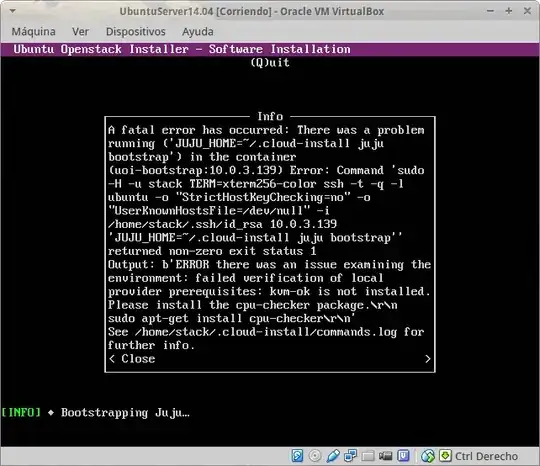
Task: Maximize the VirtualBox window with plus button
Action: click(509, 11)
